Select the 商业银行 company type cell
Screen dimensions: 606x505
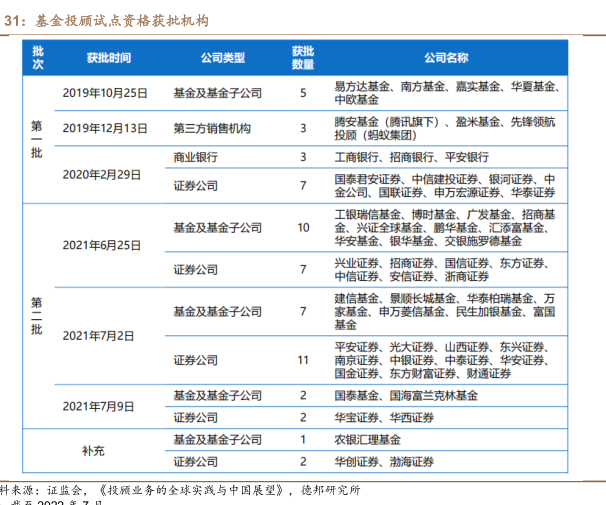coord(195,157)
